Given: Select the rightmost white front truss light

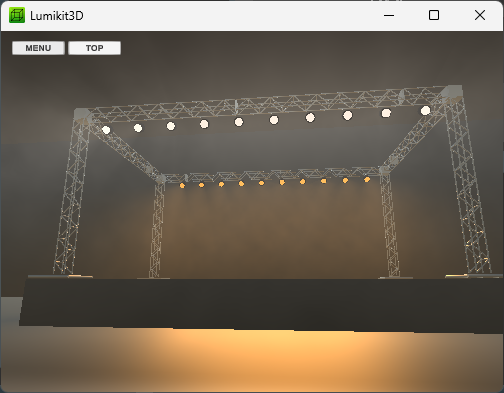Looking at the screenshot, I should tap(425, 110).
